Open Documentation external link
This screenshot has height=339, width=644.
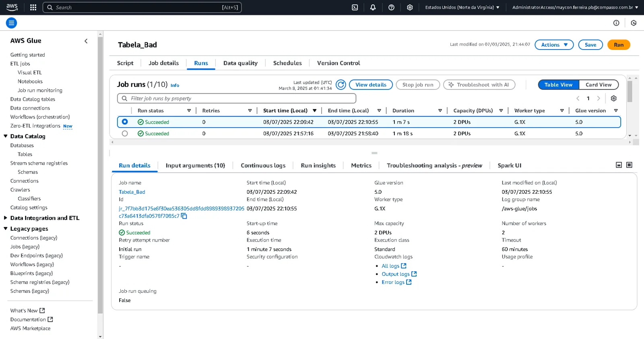click(x=31, y=320)
